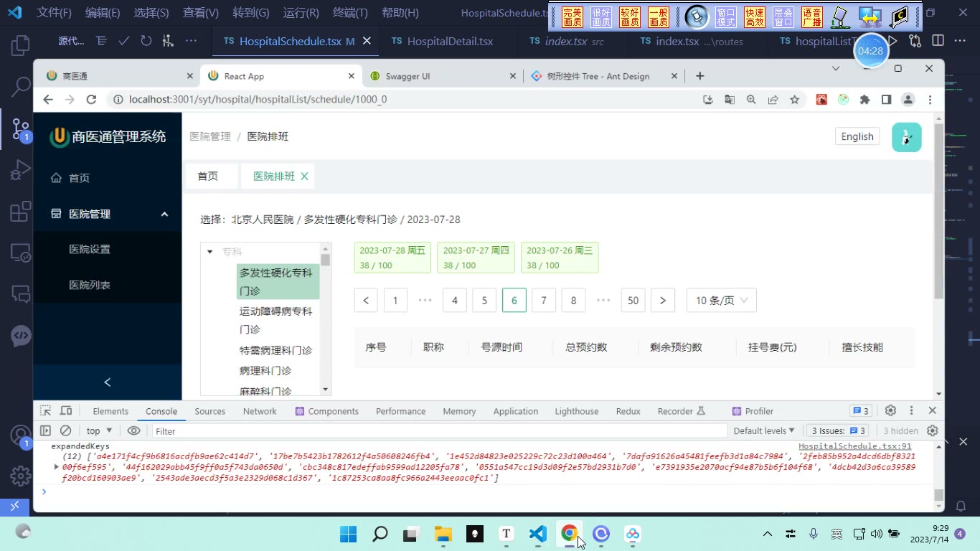Click the inspect element picker in DevTools
This screenshot has height=551, width=980.
[45, 411]
